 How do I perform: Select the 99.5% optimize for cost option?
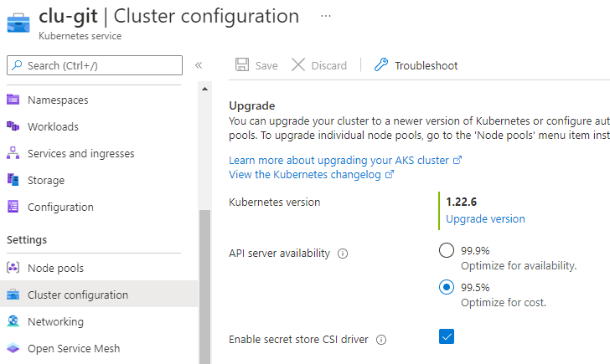[447, 287]
